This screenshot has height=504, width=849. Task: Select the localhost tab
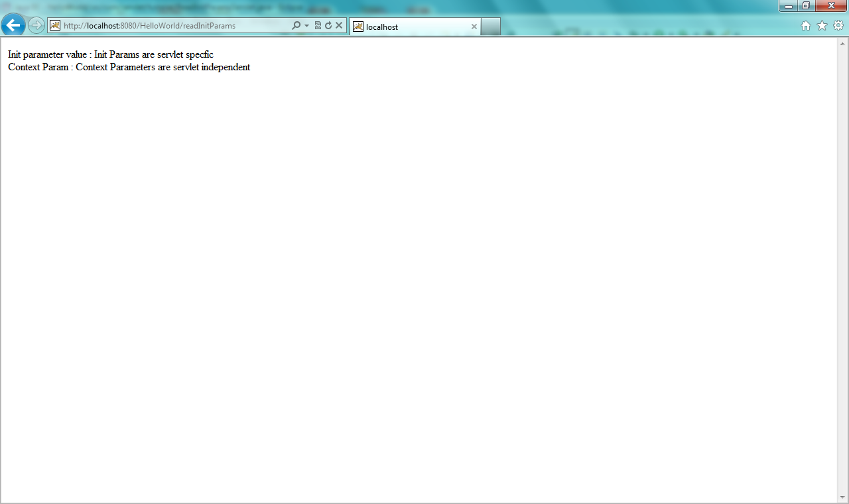(411, 27)
